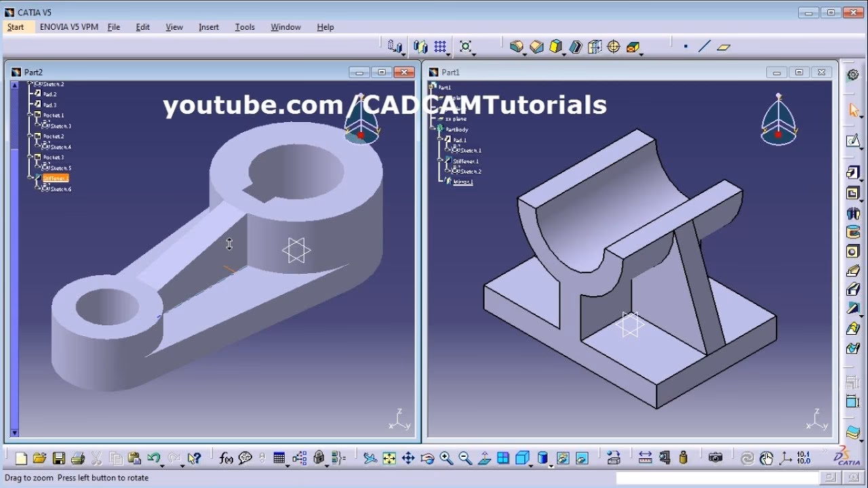The height and width of the screenshot is (488, 868).
Task: Collapse the PartBody branch in Part1 tree
Action: click(432, 128)
